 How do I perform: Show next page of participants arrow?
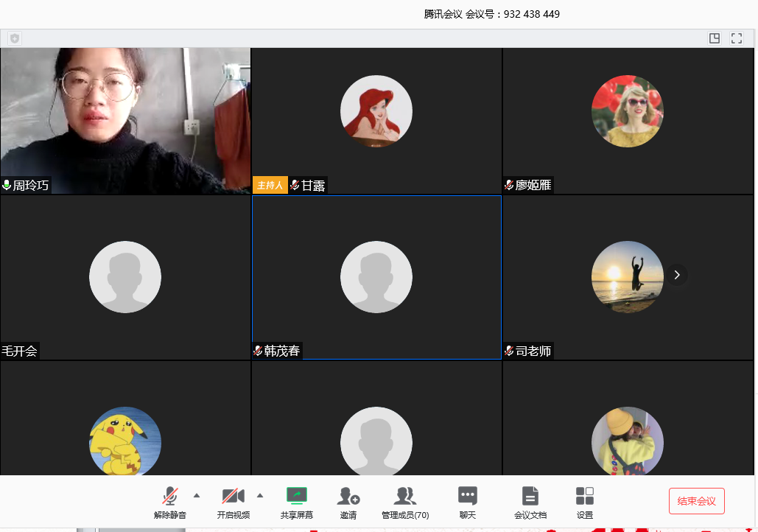pyautogui.click(x=677, y=275)
